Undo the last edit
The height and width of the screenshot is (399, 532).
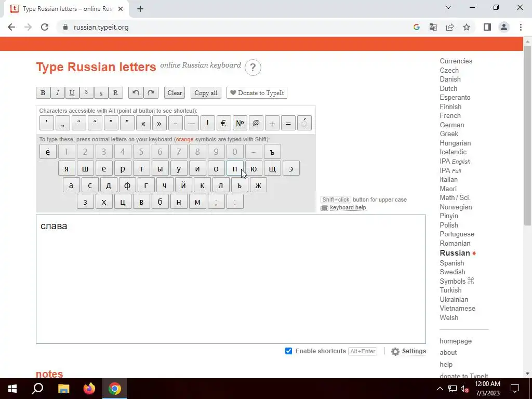click(x=136, y=93)
